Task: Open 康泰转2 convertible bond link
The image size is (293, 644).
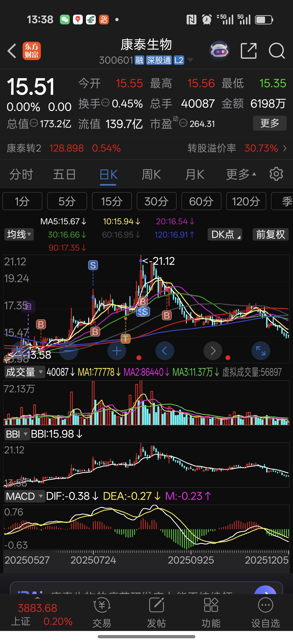Action: pos(63,148)
